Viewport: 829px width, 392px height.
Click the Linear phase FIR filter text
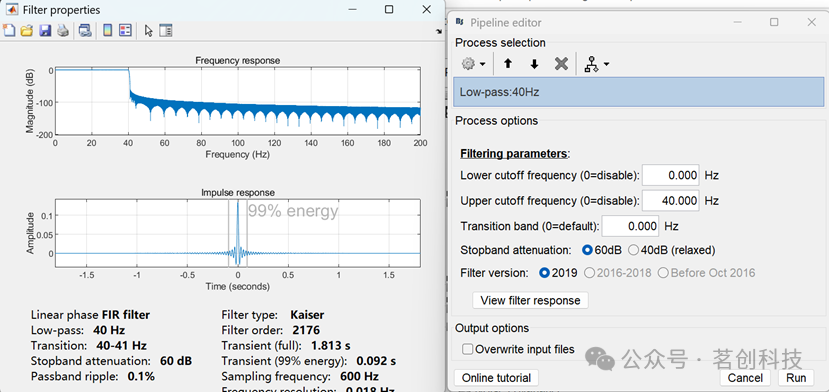[x=90, y=315]
